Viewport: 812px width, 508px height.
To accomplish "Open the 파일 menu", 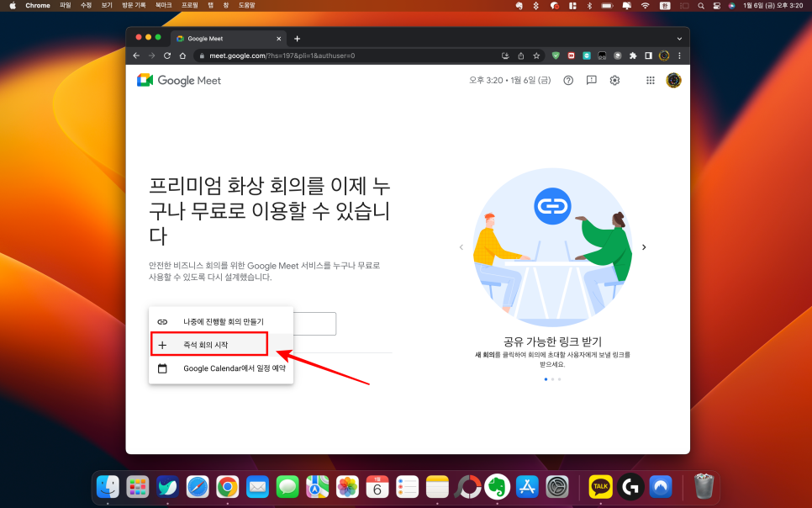I will 66,5.
